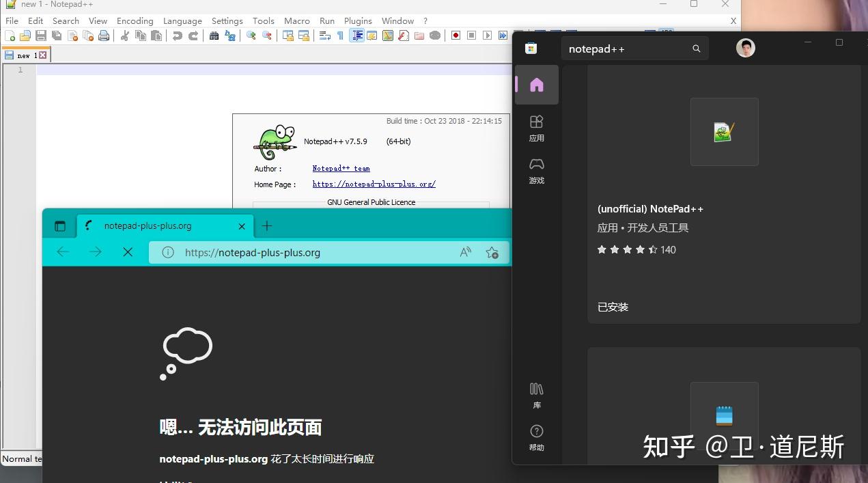Click the Print icon in Notepad++ toolbar
The image size is (868, 483).
coord(103,36)
